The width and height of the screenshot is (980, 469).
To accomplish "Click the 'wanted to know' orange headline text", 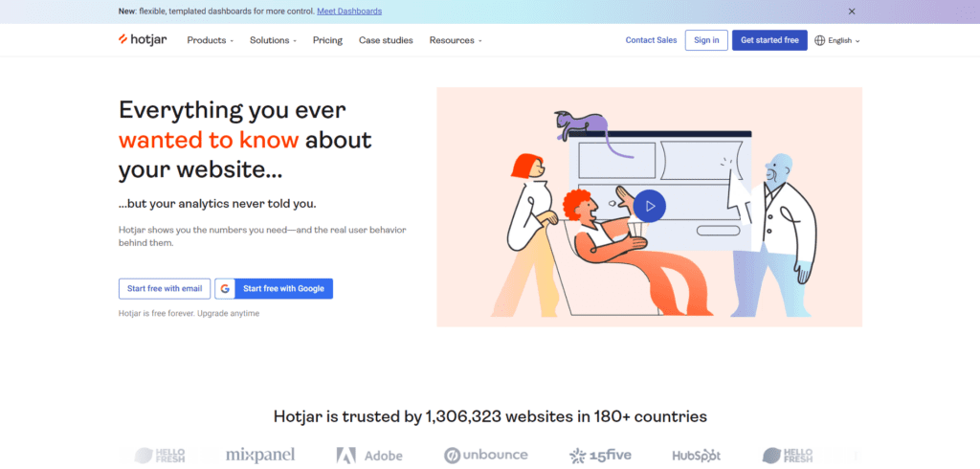I will click(209, 140).
